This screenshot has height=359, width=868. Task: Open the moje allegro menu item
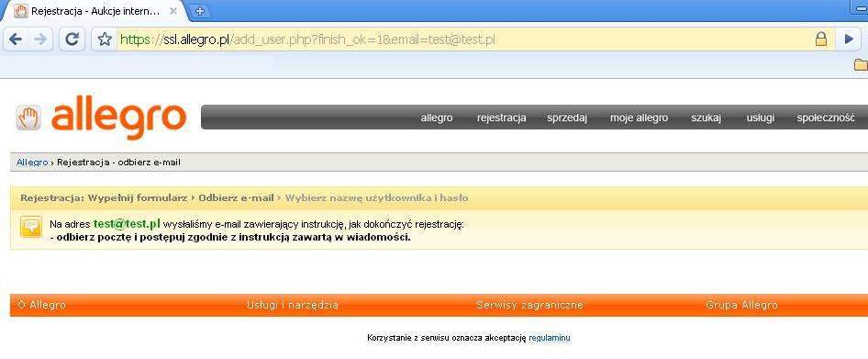[639, 118]
